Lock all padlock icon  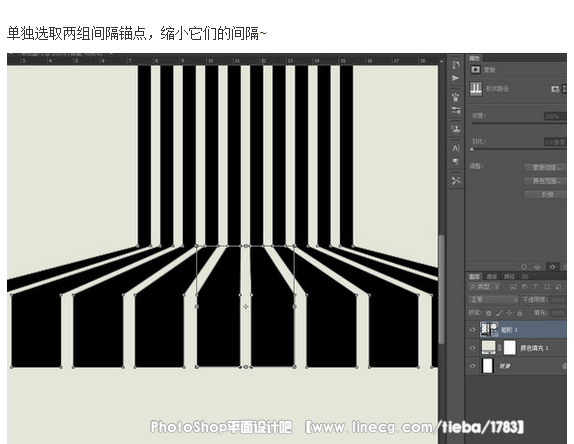coord(519,313)
